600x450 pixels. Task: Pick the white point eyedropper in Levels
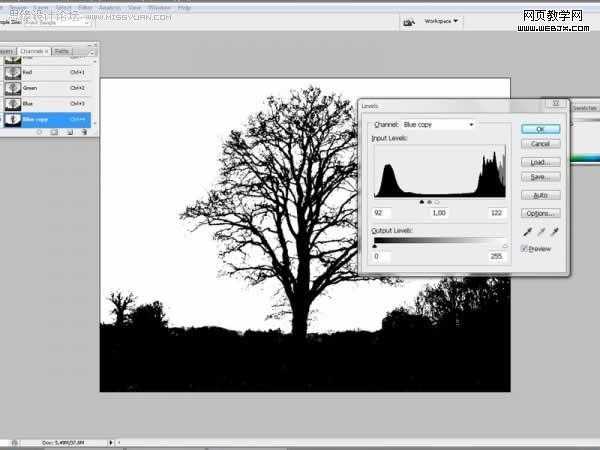[554, 232]
